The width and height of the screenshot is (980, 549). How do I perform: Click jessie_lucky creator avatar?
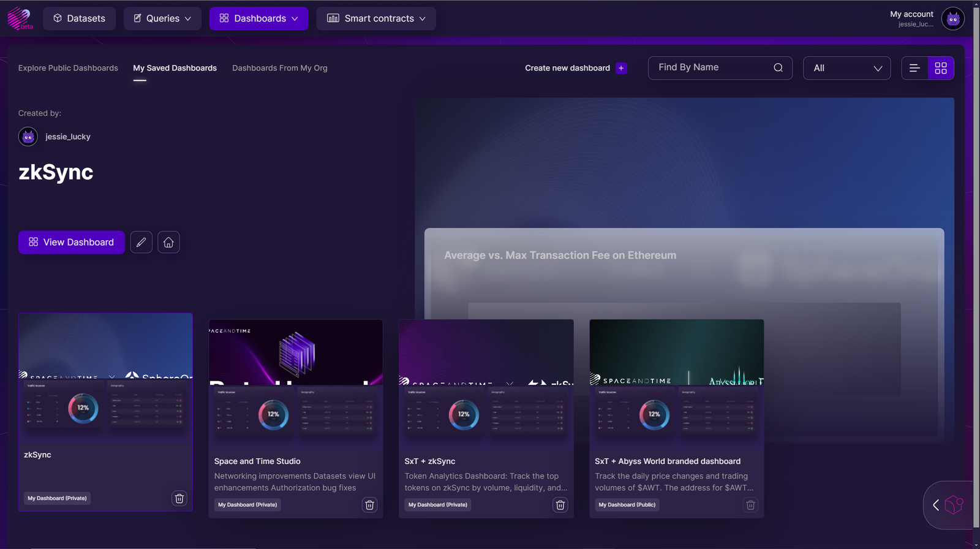click(28, 137)
